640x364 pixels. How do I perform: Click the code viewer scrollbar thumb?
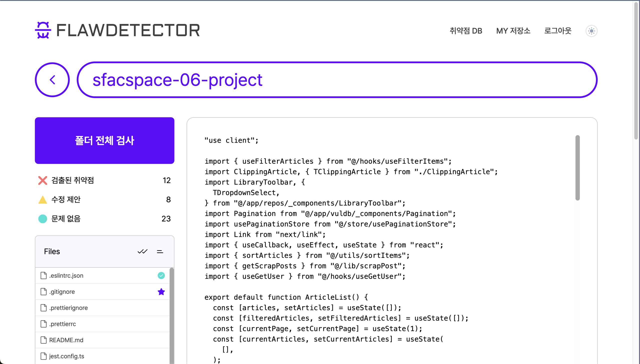tap(577, 168)
